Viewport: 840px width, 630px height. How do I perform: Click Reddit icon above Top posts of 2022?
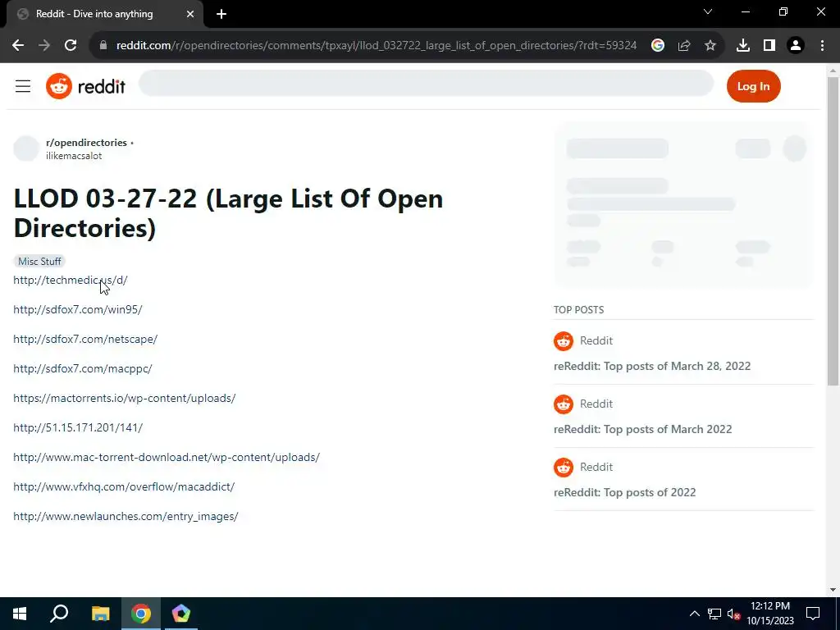coord(563,467)
